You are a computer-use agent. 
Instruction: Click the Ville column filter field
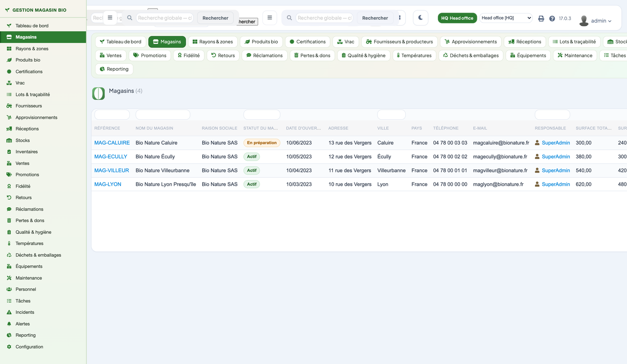[x=391, y=115]
